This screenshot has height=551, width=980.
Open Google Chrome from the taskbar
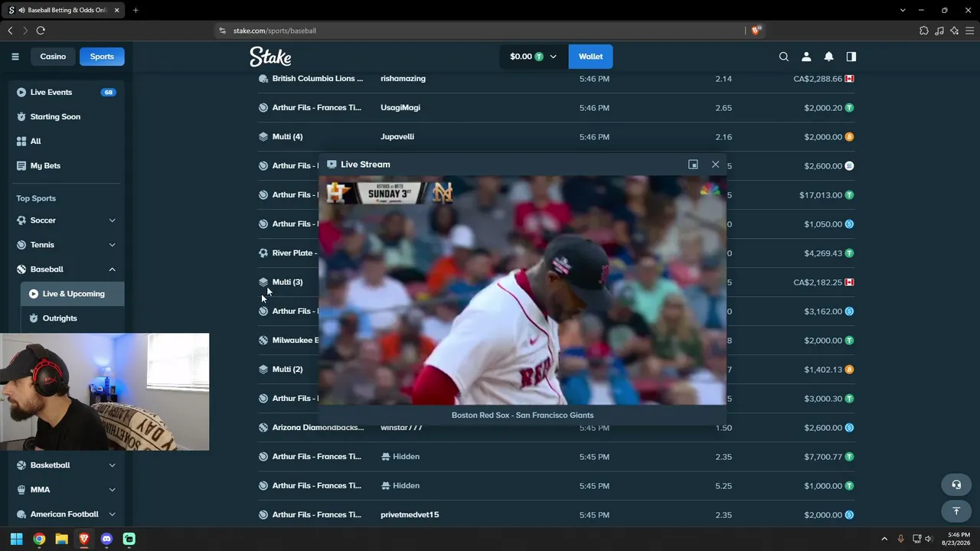(39, 539)
